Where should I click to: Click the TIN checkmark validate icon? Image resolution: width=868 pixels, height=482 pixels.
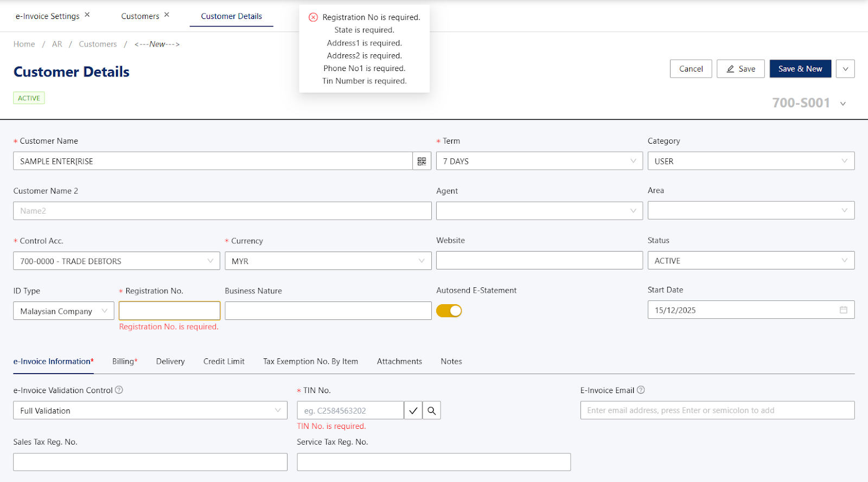[x=413, y=410]
